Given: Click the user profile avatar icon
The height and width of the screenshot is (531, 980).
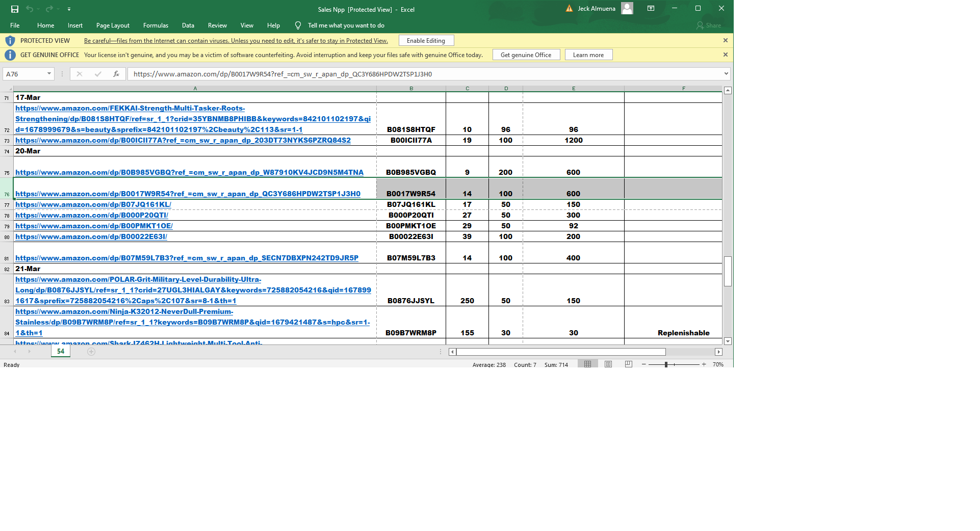Looking at the screenshot, I should tap(627, 8).
